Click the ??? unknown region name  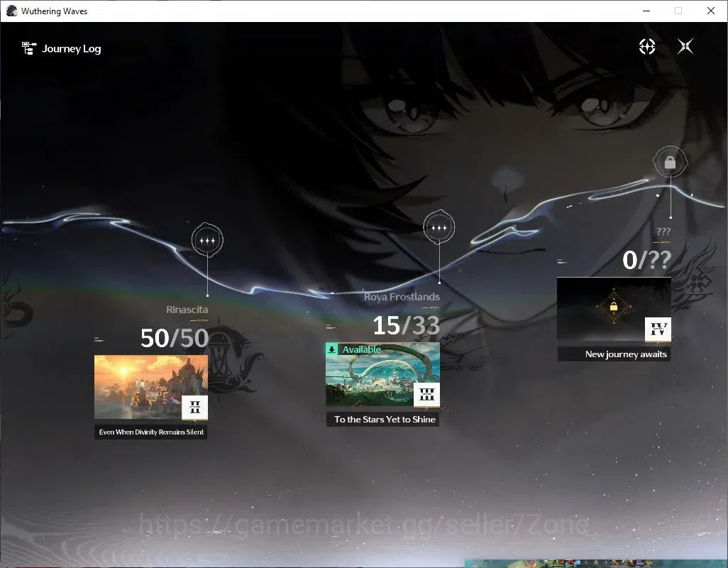point(663,231)
